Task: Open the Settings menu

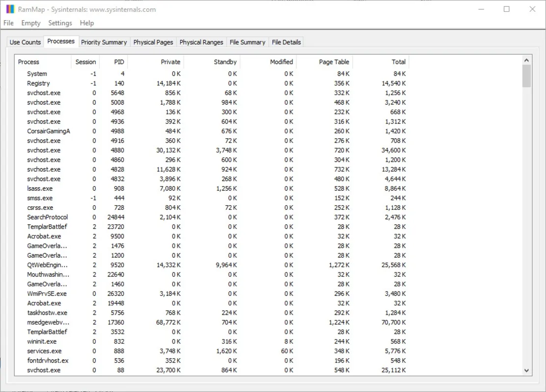Action: 60,23
